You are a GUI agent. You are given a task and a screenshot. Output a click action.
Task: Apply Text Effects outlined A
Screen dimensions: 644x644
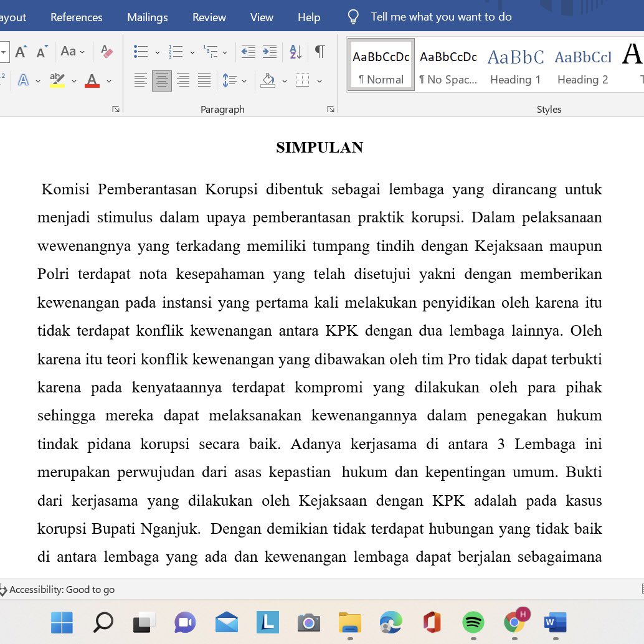click(24, 80)
